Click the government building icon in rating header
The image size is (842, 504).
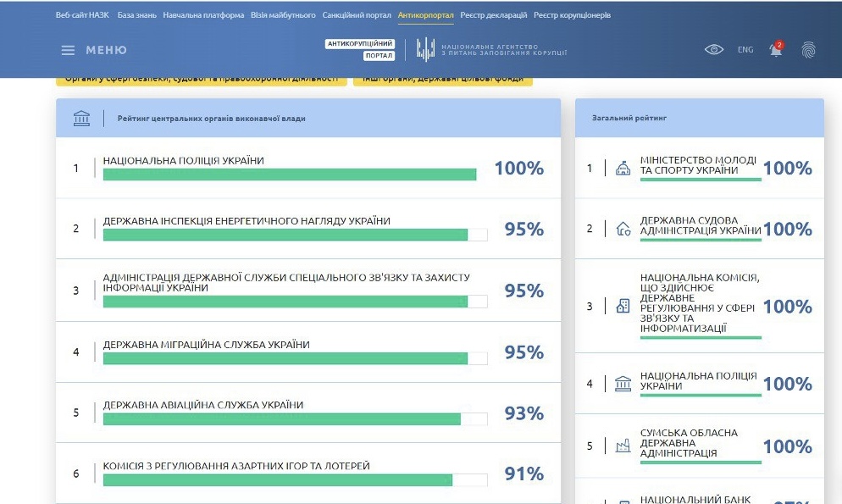pyautogui.click(x=81, y=118)
